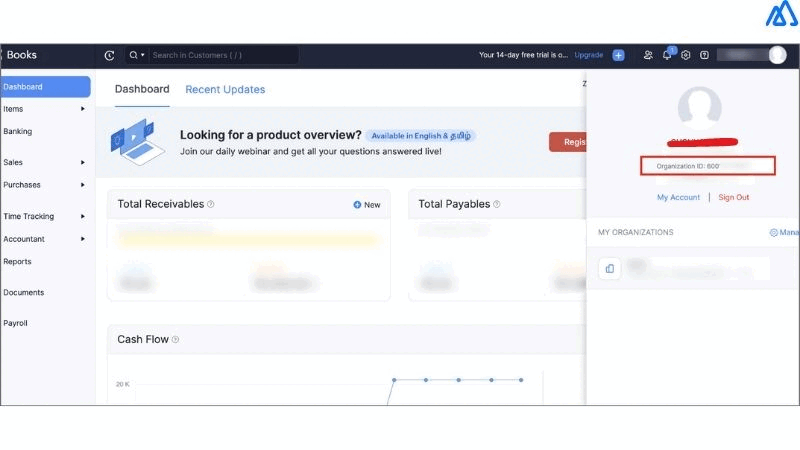Switch to the Recent Updates tab
Viewport: 800px width, 450px height.
coord(225,89)
